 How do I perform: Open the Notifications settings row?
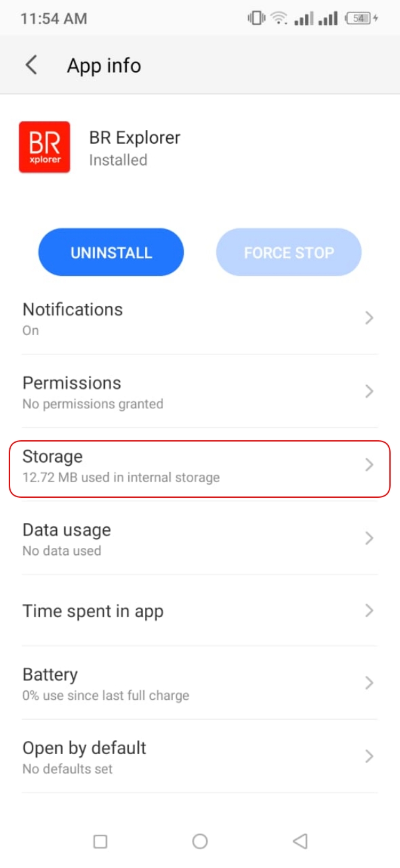coord(200,318)
